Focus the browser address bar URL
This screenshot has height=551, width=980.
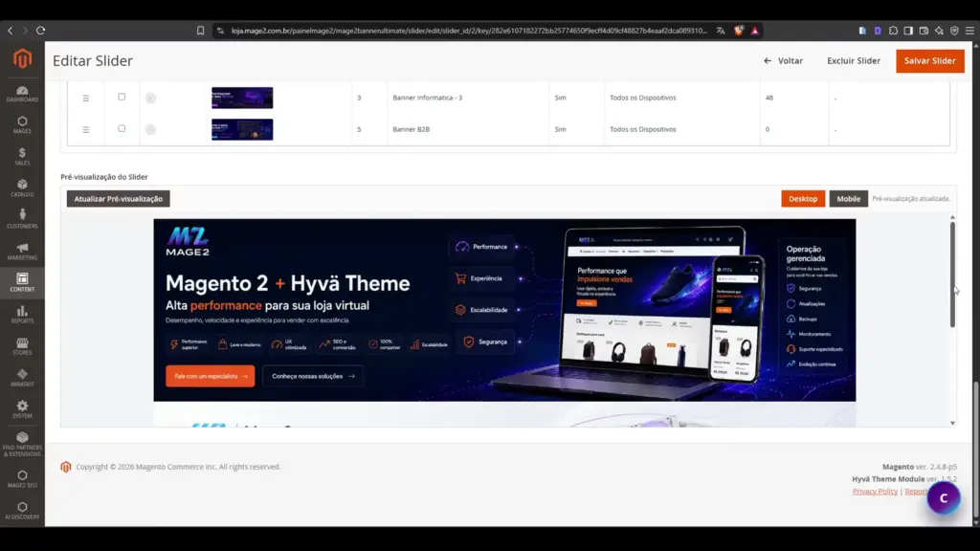pyautogui.click(x=469, y=31)
